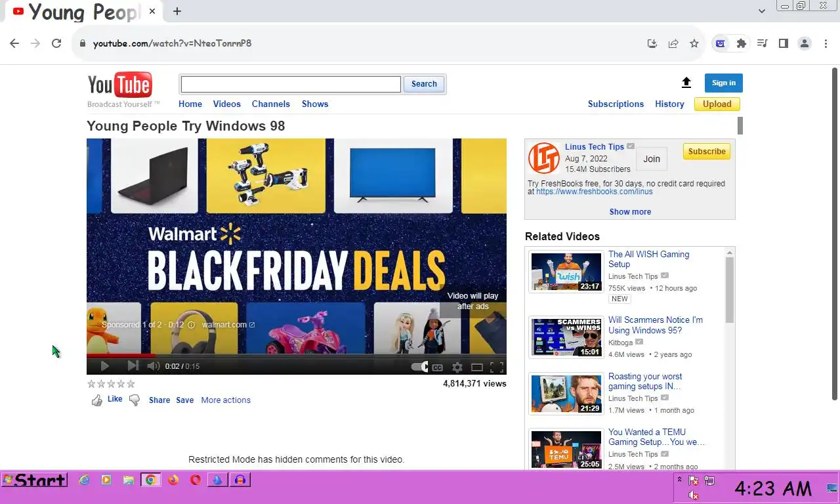Image resolution: width=840 pixels, height=504 pixels.
Task: Expand More actions below the video
Action: click(x=226, y=400)
